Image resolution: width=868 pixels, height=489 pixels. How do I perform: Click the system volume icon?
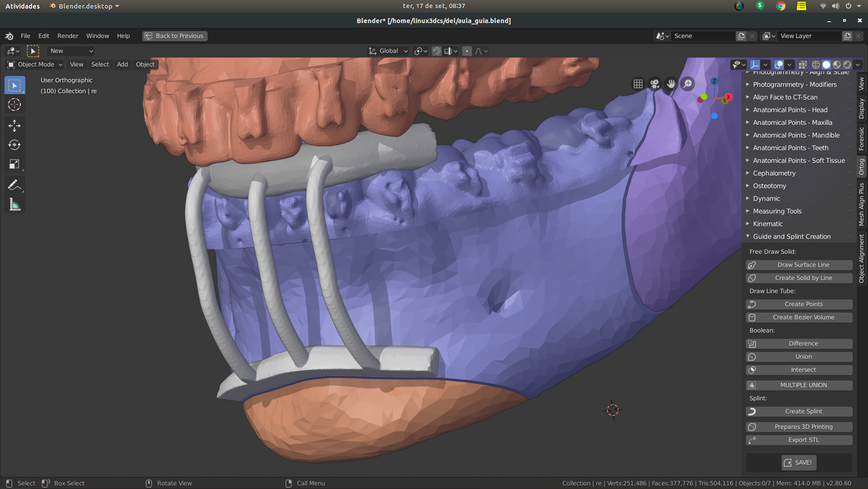click(x=835, y=6)
